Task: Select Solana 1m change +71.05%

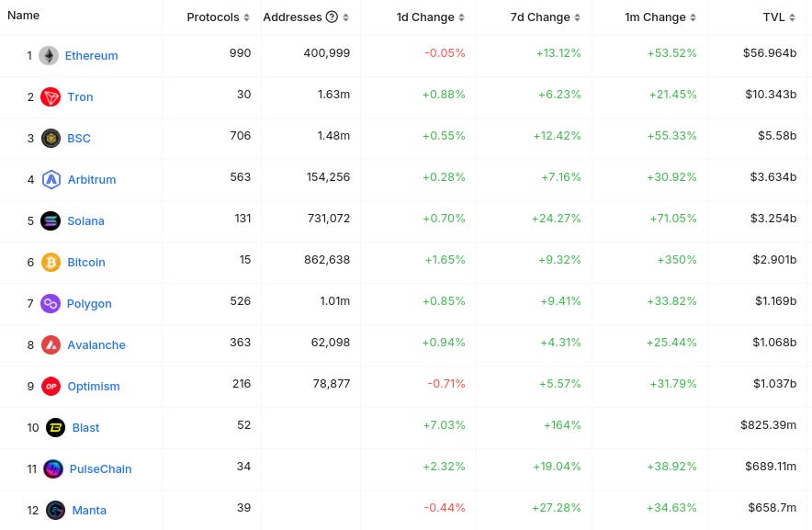Action: (x=673, y=219)
